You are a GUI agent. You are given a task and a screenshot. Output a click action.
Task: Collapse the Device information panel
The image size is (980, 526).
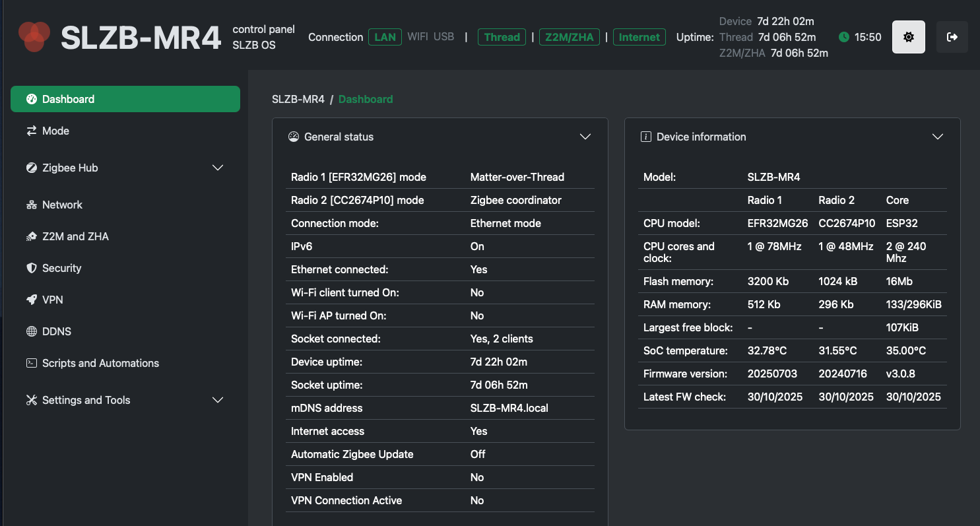937,137
